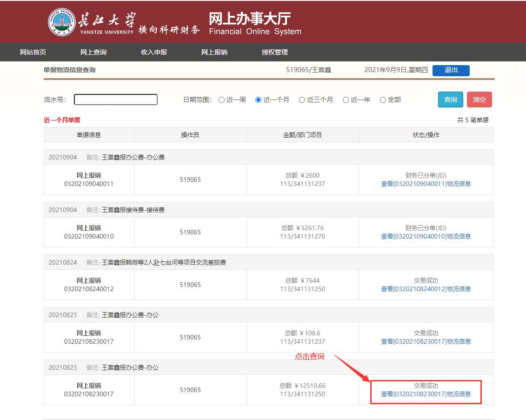The width and height of the screenshot is (526, 420).
Task: View logistics info for 03202108240012
Action: click(x=426, y=289)
